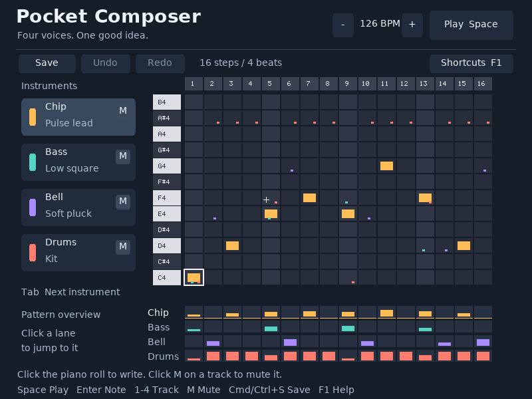
Task: Click the F4 note at step 7
Action: coord(309,198)
